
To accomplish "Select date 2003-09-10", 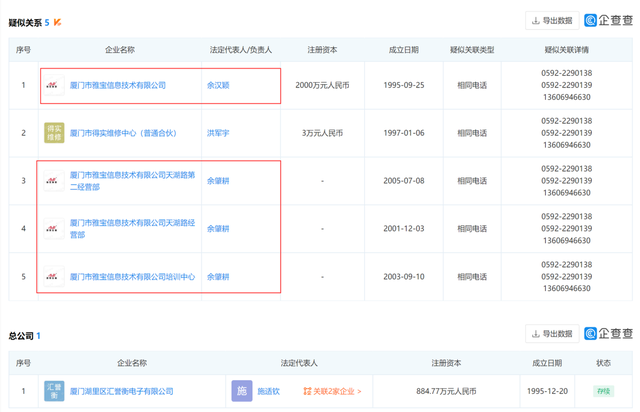I will (404, 277).
